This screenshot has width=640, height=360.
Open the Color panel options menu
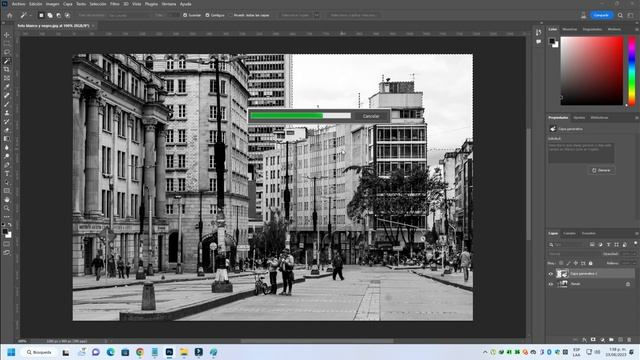tap(636, 29)
